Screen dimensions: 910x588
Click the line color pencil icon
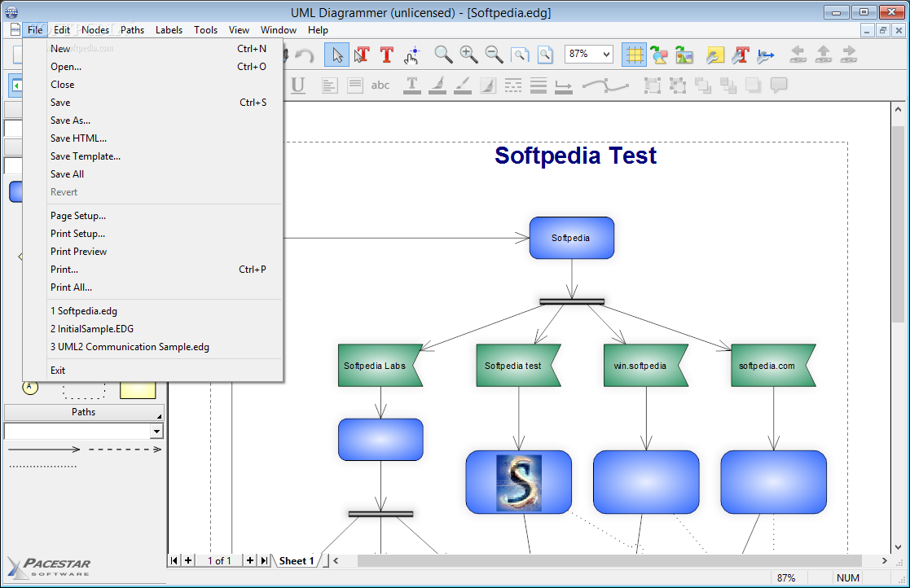(463, 86)
